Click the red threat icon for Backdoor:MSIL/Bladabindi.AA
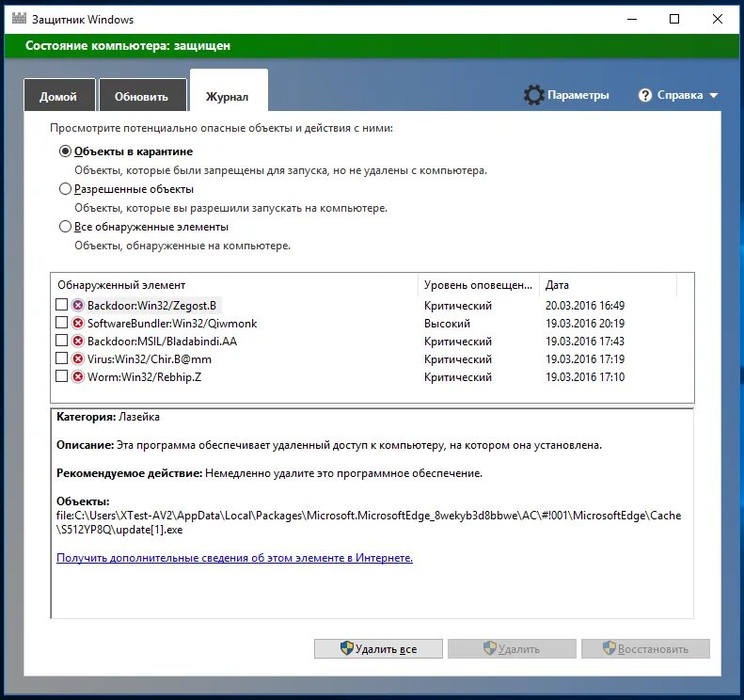744x700 pixels. click(78, 341)
